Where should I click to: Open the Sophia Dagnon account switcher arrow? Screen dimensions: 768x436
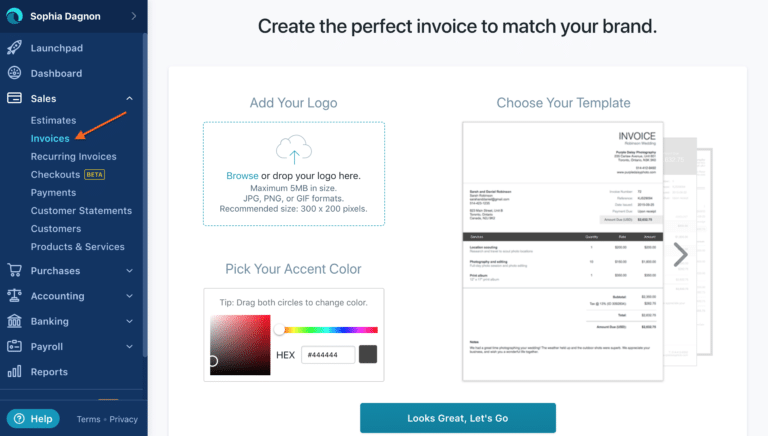(x=134, y=16)
